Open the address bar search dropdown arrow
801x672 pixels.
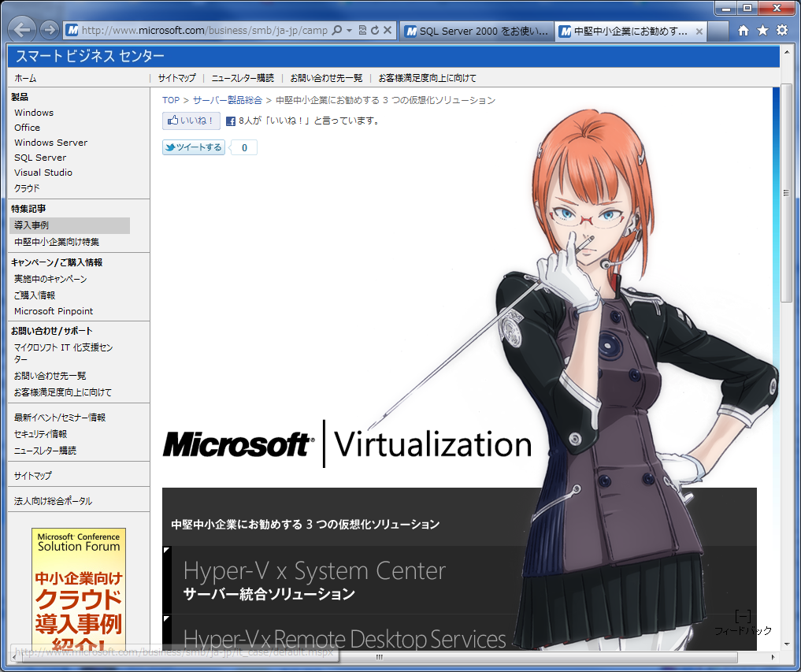click(349, 31)
